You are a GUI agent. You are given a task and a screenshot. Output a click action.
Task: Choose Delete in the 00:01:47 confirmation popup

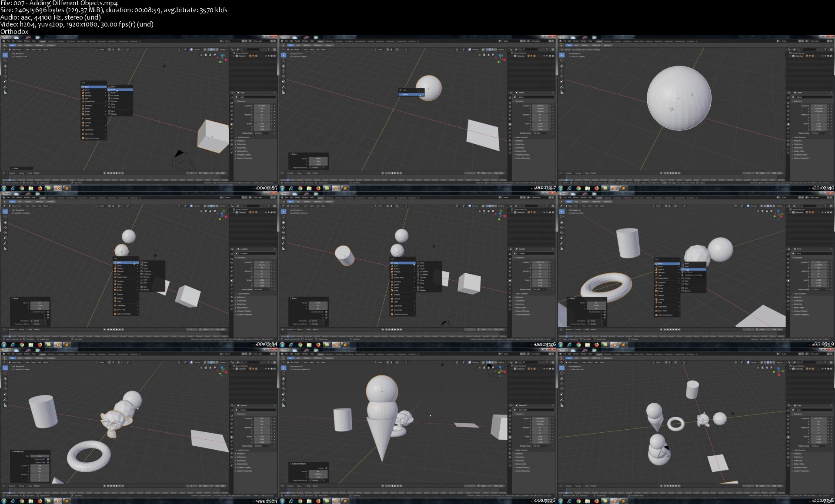412,94
